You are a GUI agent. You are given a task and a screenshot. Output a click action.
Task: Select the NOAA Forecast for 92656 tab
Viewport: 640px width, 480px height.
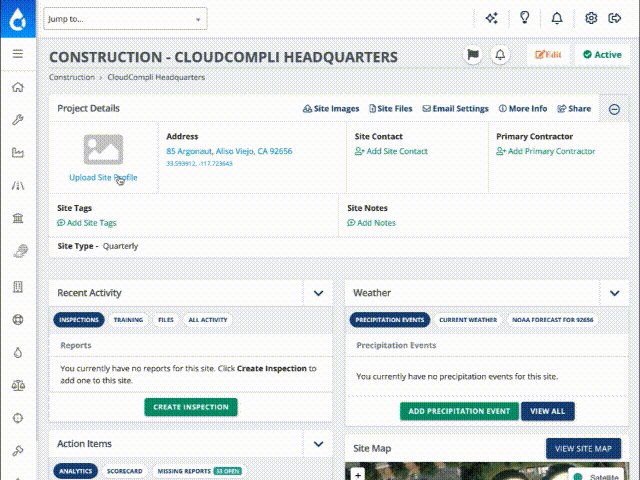coord(553,320)
